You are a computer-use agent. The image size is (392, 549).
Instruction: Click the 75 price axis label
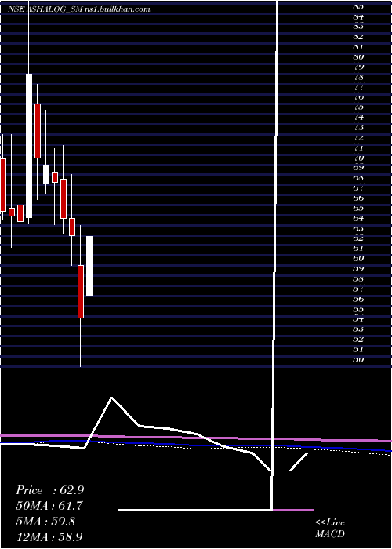coord(359,107)
